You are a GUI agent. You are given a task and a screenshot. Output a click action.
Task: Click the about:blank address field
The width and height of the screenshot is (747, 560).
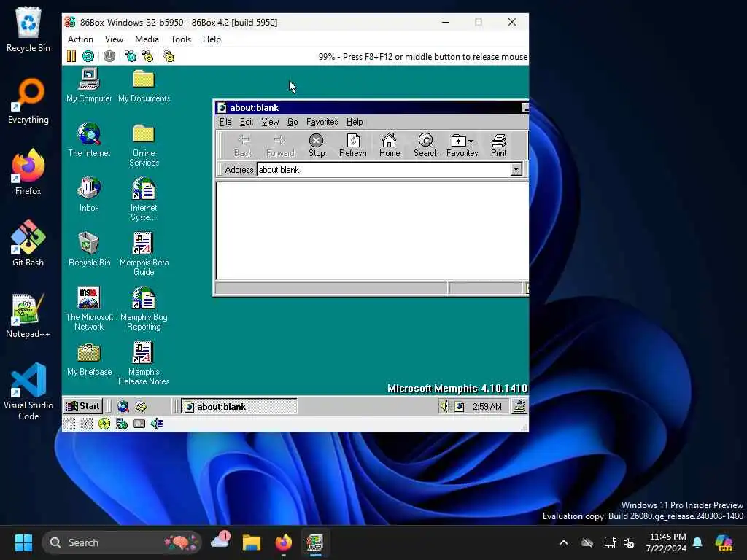(x=384, y=169)
